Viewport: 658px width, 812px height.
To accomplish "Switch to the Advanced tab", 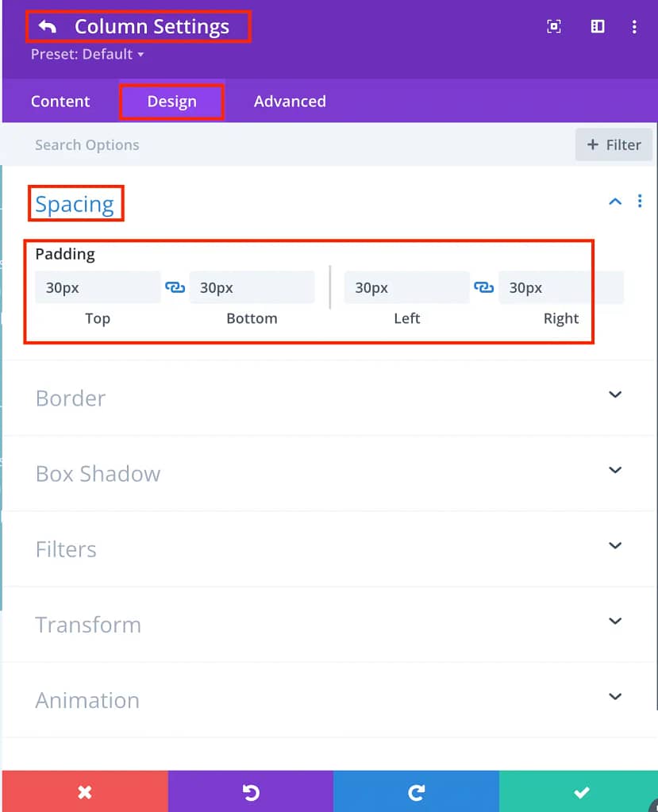I will (290, 101).
